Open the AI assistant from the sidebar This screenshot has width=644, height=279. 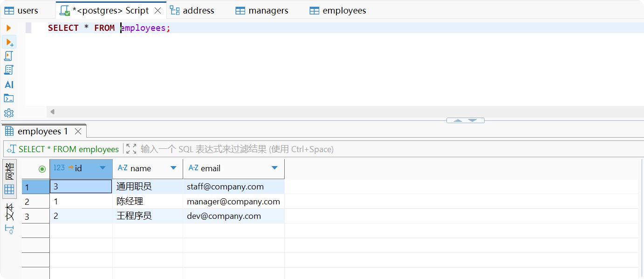pyautogui.click(x=9, y=84)
